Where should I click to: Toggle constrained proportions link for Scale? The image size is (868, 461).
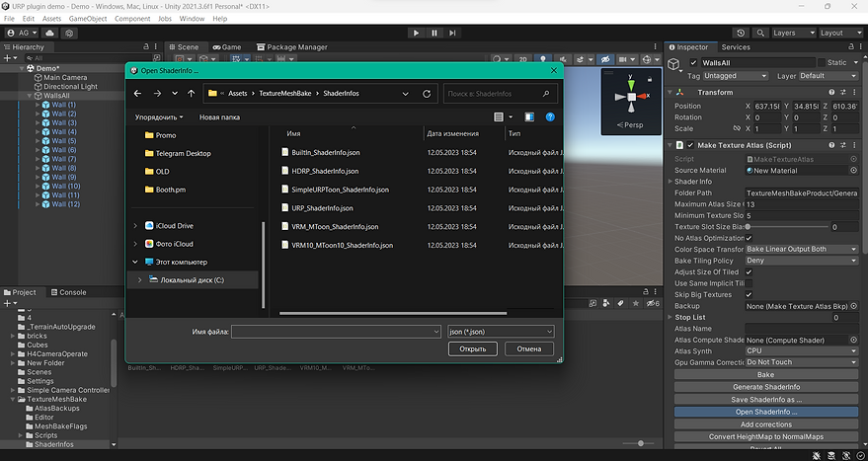click(737, 128)
